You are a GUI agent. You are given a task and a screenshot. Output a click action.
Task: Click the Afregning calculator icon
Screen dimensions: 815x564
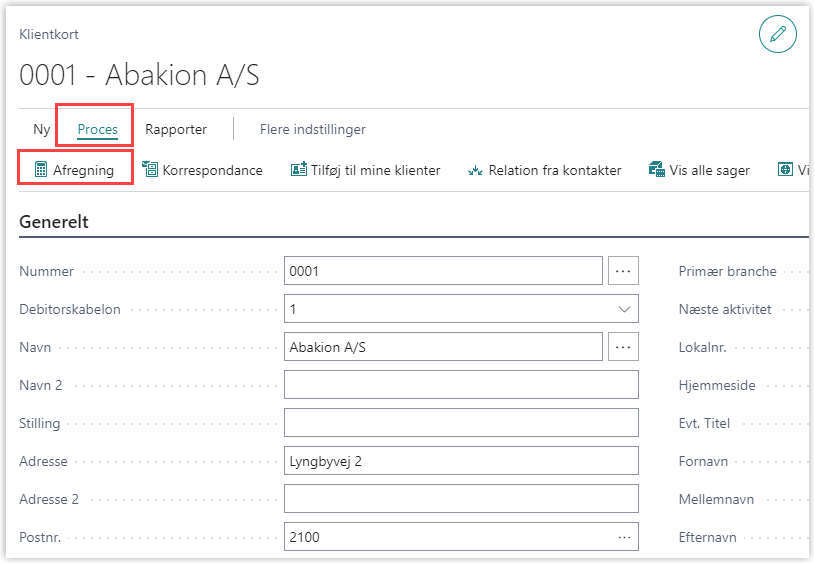tap(41, 170)
